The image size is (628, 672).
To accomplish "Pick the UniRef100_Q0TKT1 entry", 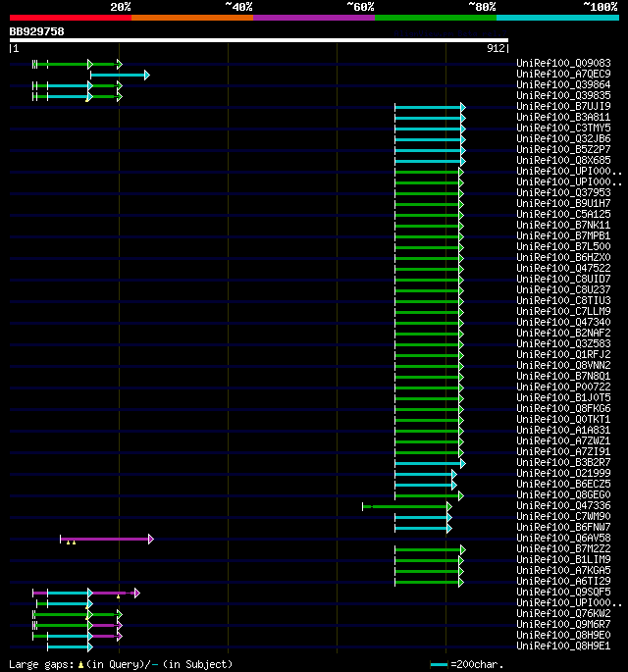I will (563, 419).
